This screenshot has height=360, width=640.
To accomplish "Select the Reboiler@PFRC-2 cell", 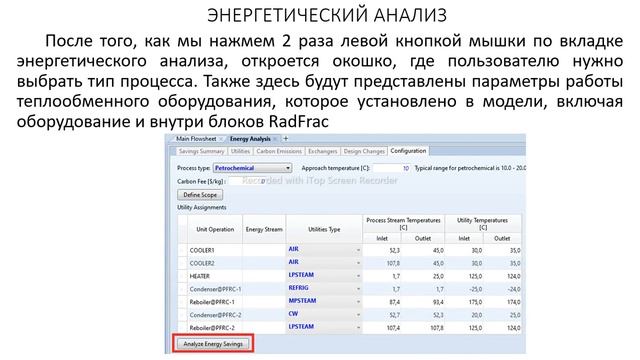I will click(215, 328).
